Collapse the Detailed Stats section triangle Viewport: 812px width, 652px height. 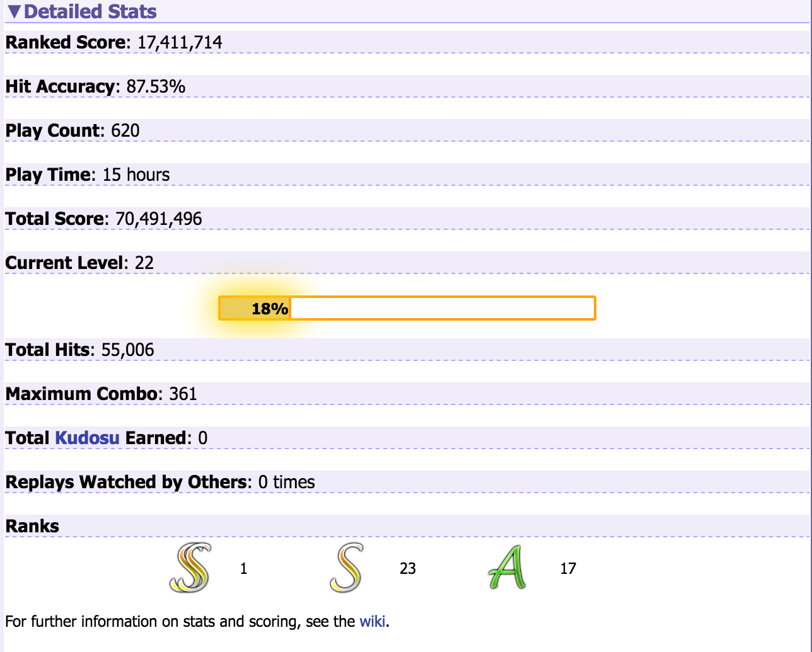tap(14, 12)
